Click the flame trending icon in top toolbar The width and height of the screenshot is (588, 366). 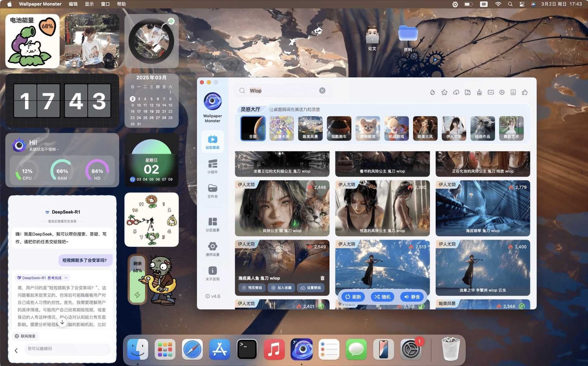(432, 92)
